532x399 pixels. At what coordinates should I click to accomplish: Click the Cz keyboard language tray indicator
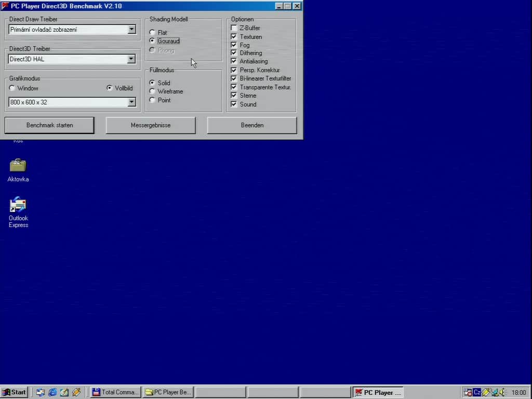pos(477,392)
